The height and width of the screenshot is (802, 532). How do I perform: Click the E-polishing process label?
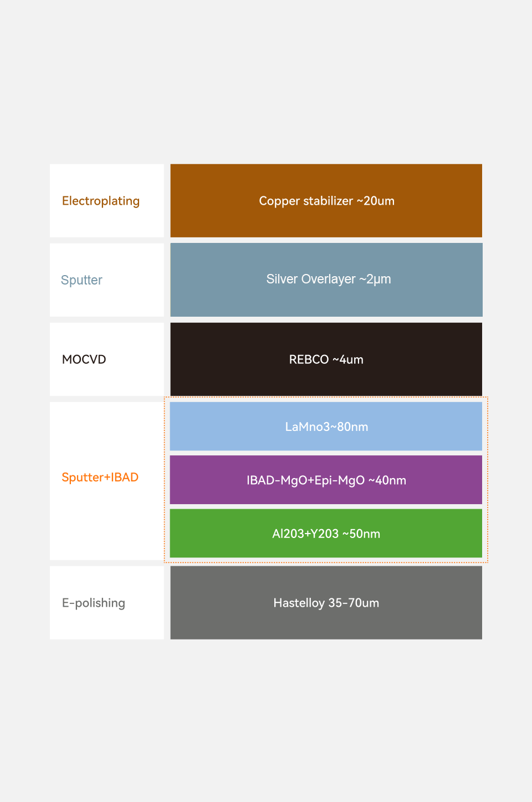(x=94, y=603)
